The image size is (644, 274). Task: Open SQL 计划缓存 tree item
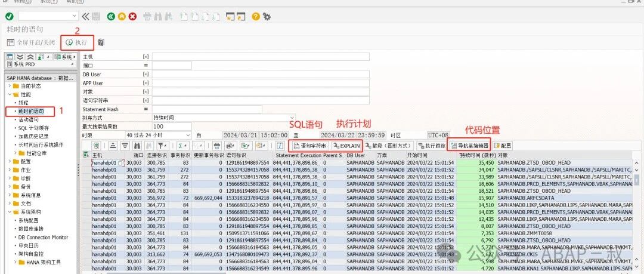tap(33, 128)
